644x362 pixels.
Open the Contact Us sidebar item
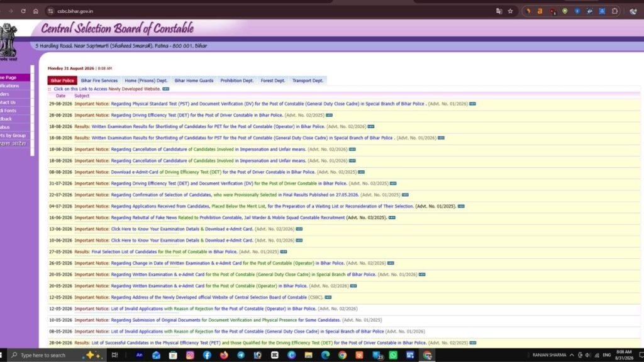click(15, 102)
